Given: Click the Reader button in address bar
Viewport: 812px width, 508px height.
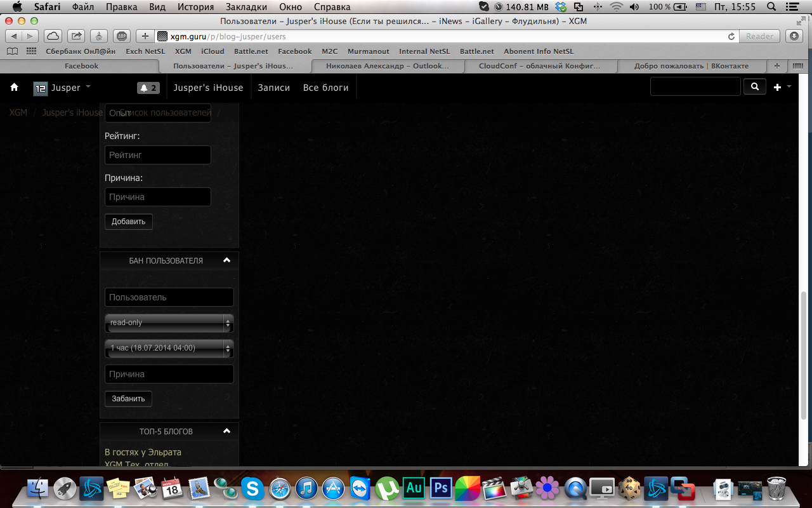Looking at the screenshot, I should pos(759,37).
